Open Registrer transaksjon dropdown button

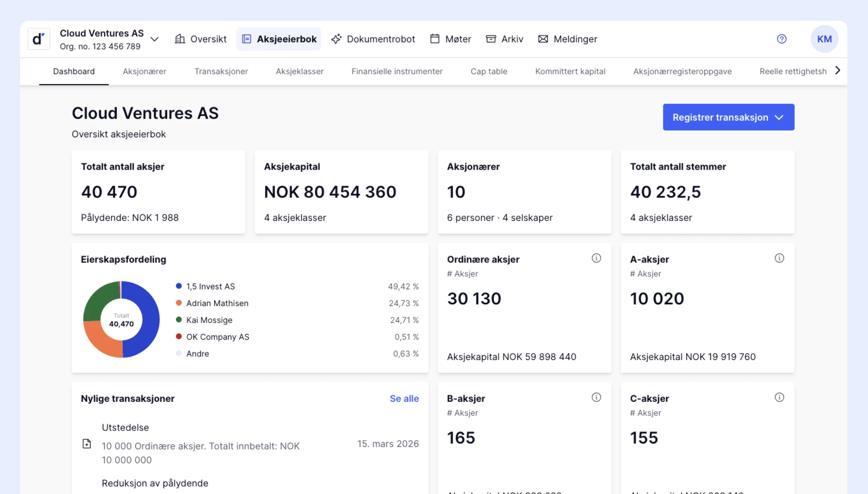[729, 117]
